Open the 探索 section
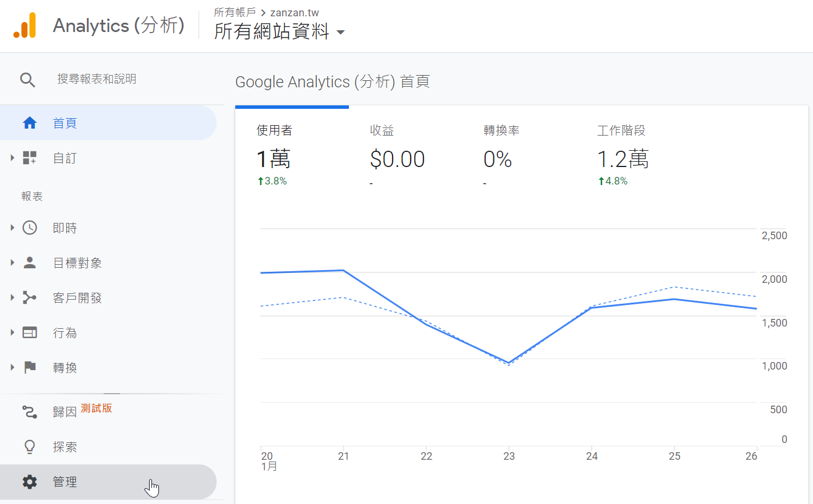Viewport: 813px width, 504px height. tap(108, 447)
